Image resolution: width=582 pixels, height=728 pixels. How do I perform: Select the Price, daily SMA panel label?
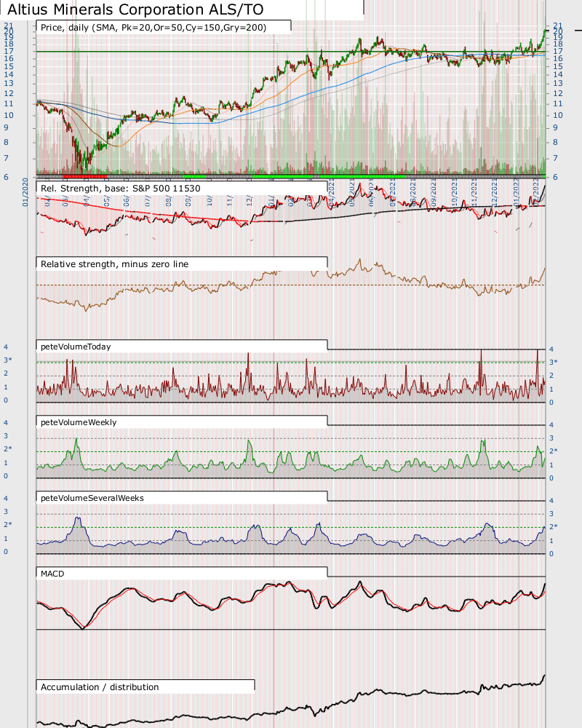pyautogui.click(x=154, y=28)
